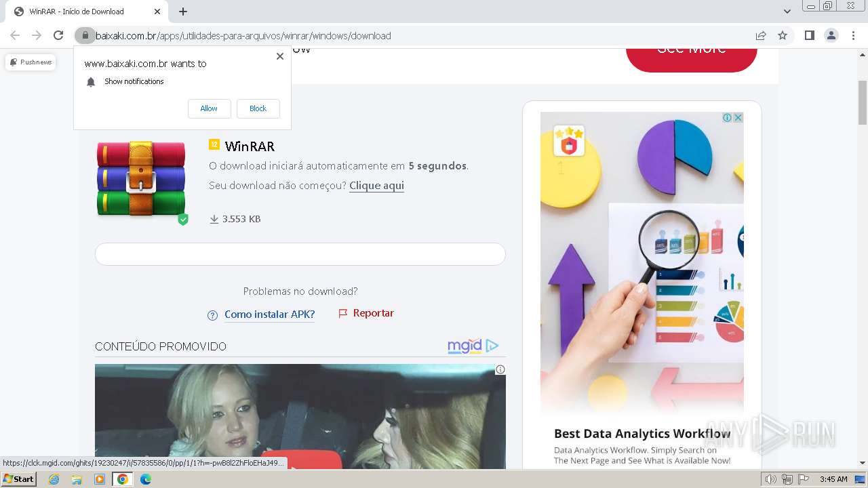
Task: Open a new tab with plus
Action: [183, 12]
